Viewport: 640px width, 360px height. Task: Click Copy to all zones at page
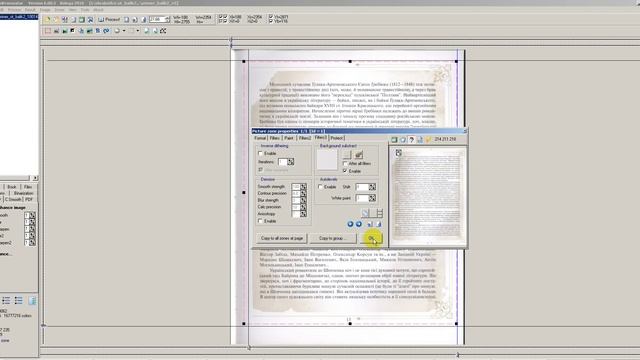point(282,238)
